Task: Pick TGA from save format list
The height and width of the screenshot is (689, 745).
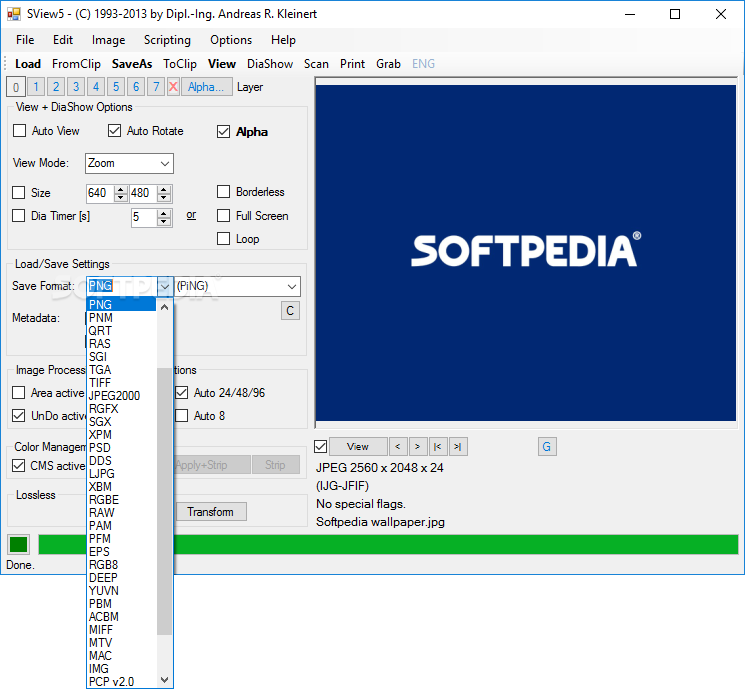Action: (x=122, y=370)
